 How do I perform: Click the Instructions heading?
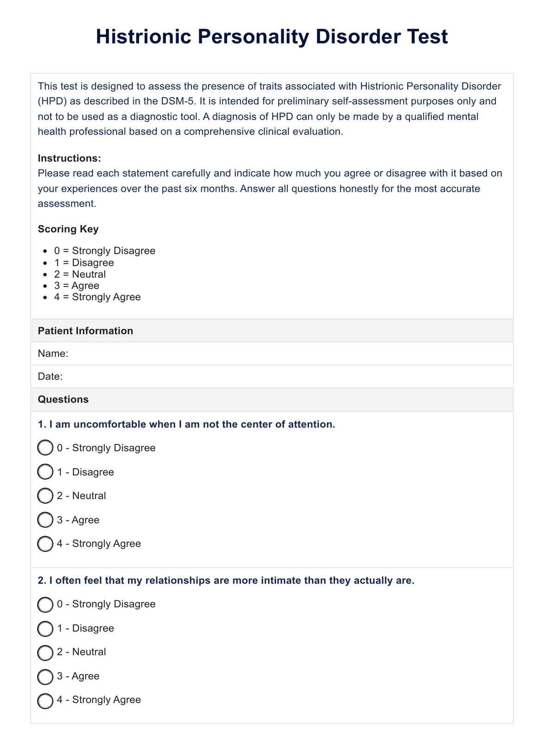click(69, 158)
